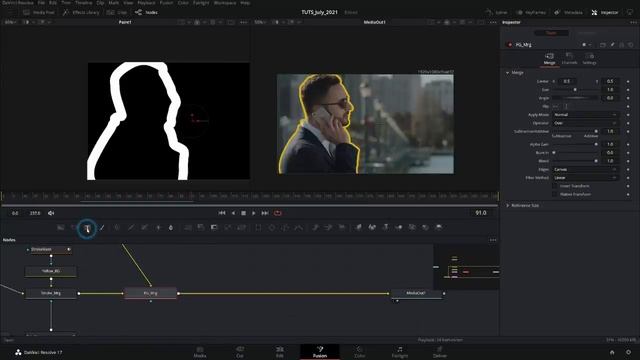Image resolution: width=640 pixels, height=360 pixels.
Task: Switch to the Edit page
Action: [280, 352]
